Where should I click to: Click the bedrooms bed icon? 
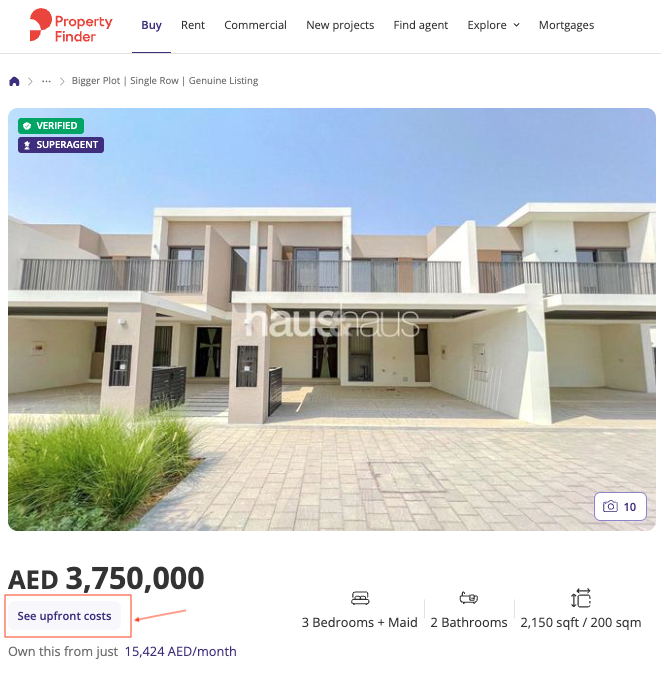coord(360,598)
